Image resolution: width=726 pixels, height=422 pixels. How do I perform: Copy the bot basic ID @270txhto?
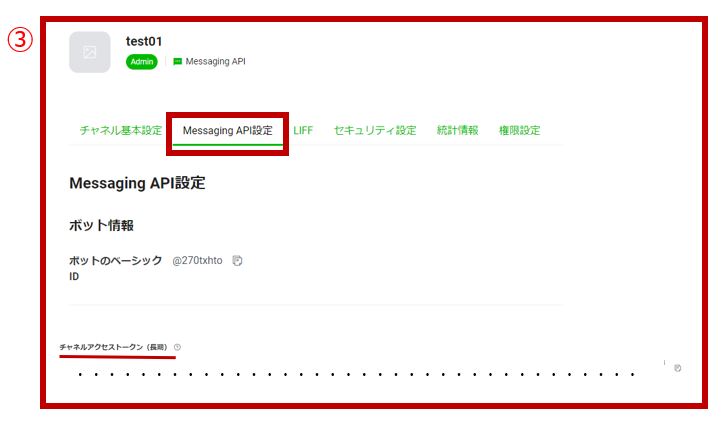[237, 261]
